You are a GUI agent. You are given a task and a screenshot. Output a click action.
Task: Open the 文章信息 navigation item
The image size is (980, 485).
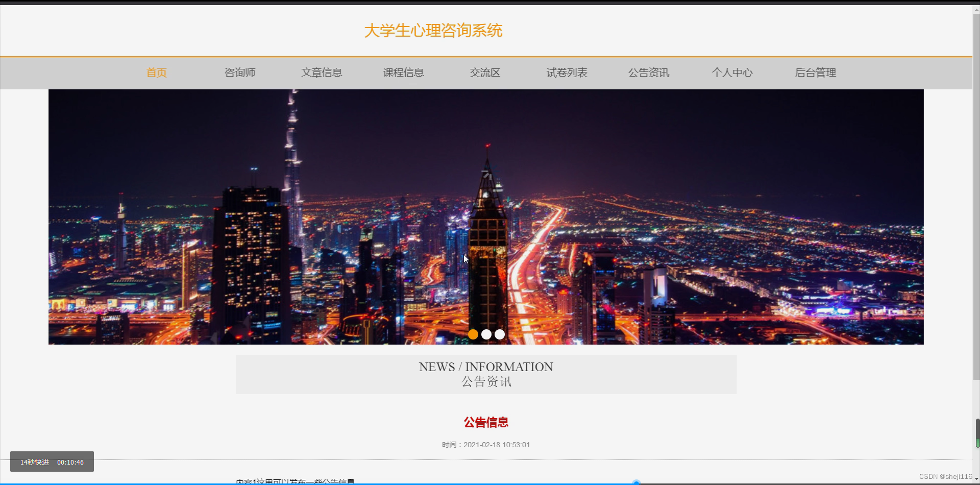(x=322, y=72)
